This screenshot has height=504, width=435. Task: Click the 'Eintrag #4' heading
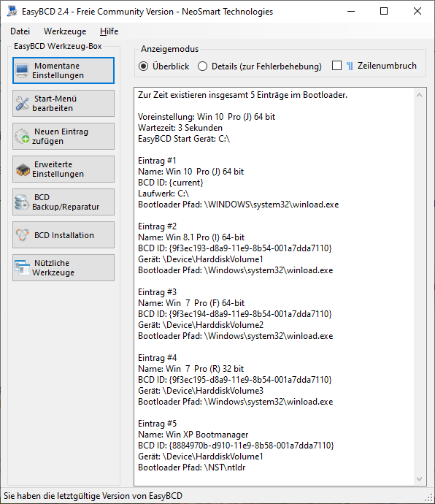pyautogui.click(x=158, y=358)
